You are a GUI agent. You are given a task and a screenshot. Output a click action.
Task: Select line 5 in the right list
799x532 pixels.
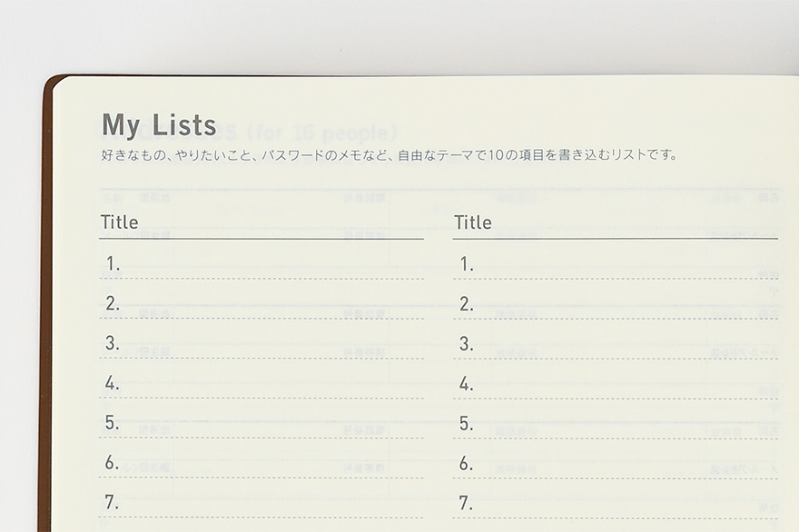click(x=617, y=424)
